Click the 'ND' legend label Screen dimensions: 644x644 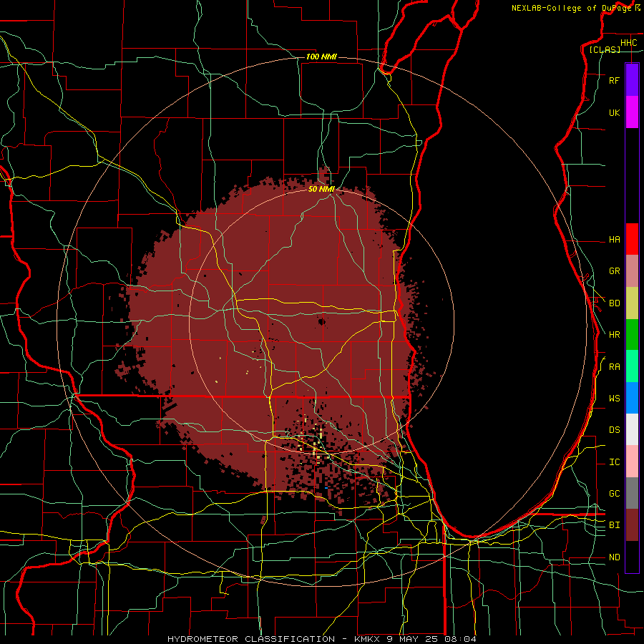(x=614, y=557)
